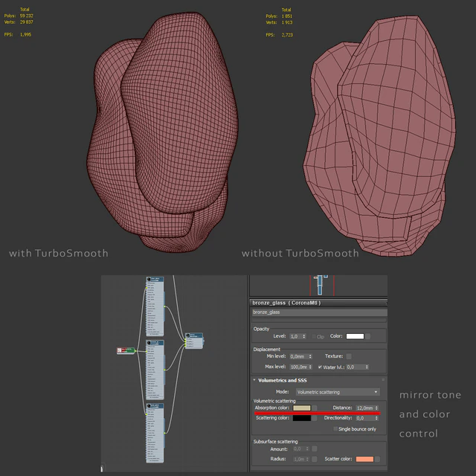Click the low-poly mesh model
Screen dimensions: 476x476
point(379,137)
